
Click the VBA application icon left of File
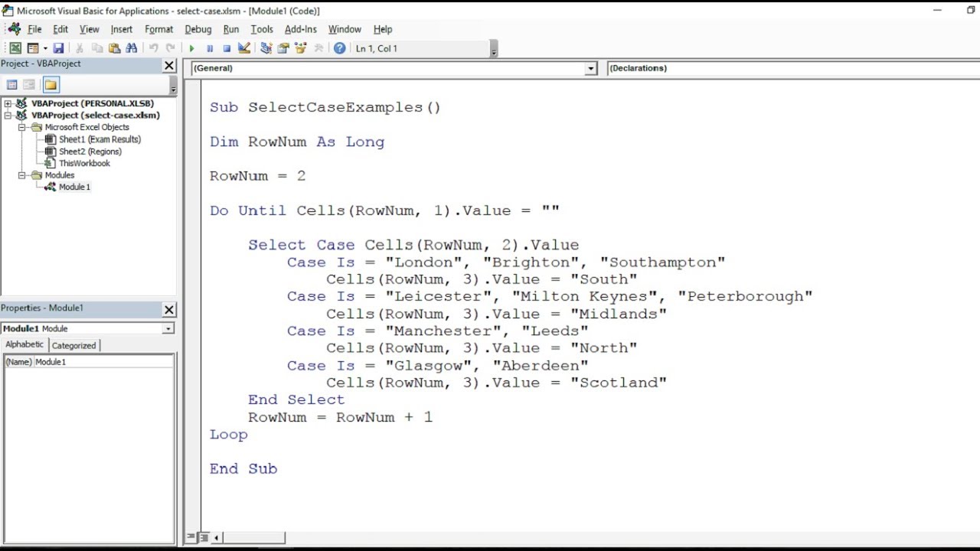[x=15, y=29]
